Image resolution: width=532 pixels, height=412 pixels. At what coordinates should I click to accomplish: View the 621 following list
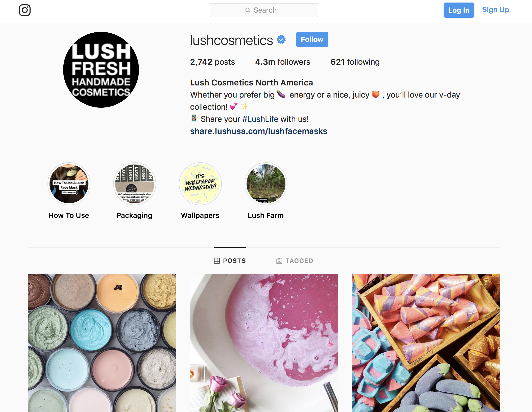point(355,62)
